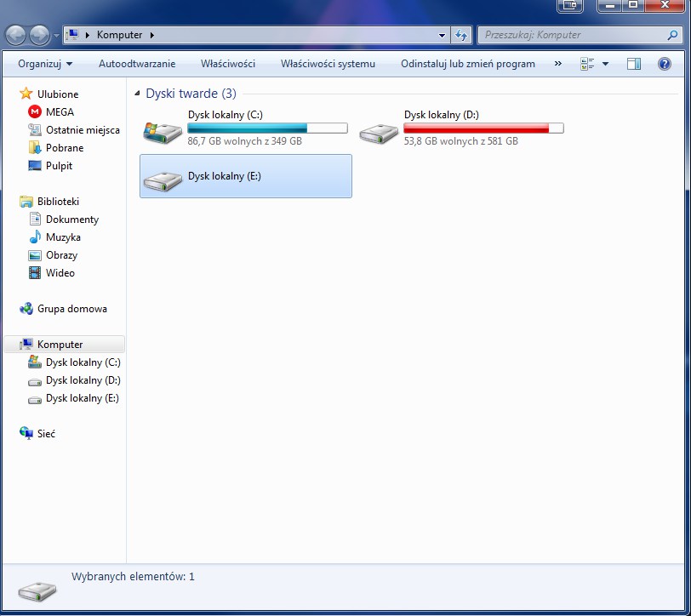Show more toolbar commands with the » chevron

[558, 64]
